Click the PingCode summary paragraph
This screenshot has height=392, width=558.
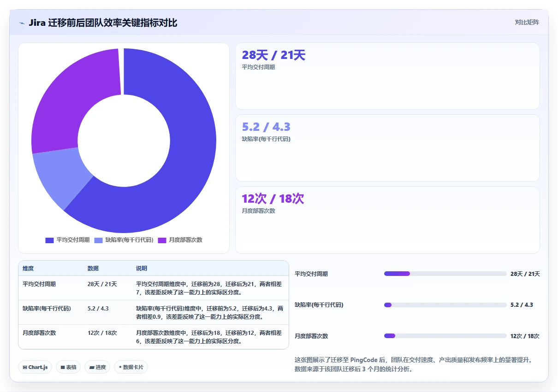coord(414,364)
